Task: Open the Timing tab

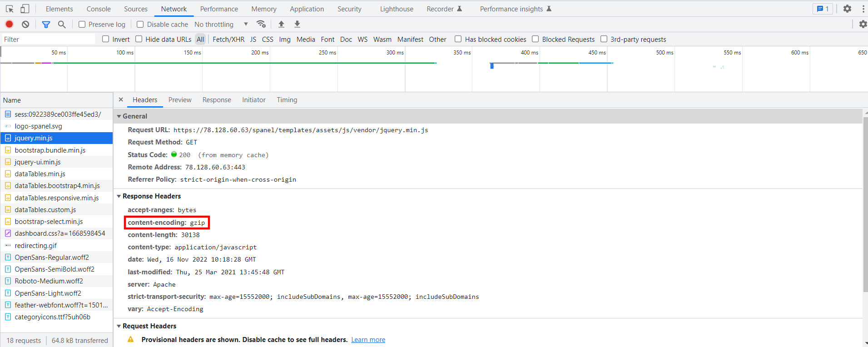Action: (287, 100)
